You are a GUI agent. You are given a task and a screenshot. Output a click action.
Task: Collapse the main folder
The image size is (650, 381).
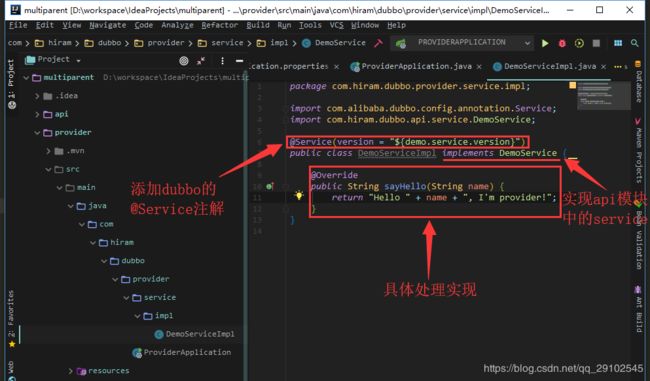tap(60, 188)
